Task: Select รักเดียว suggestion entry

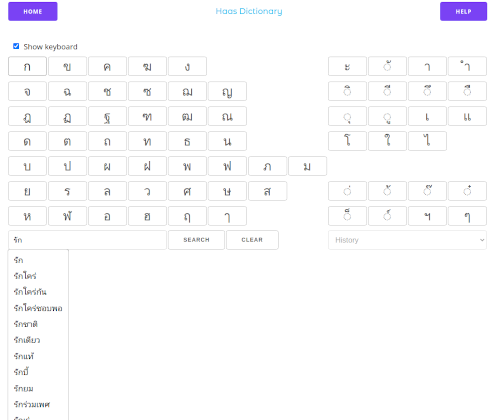Action: click(27, 340)
